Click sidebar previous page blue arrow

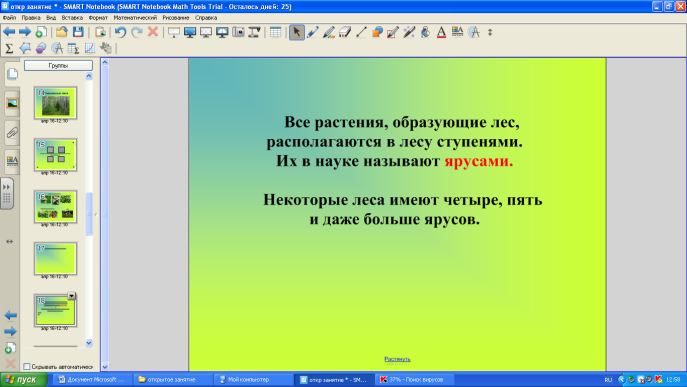pos(11,315)
